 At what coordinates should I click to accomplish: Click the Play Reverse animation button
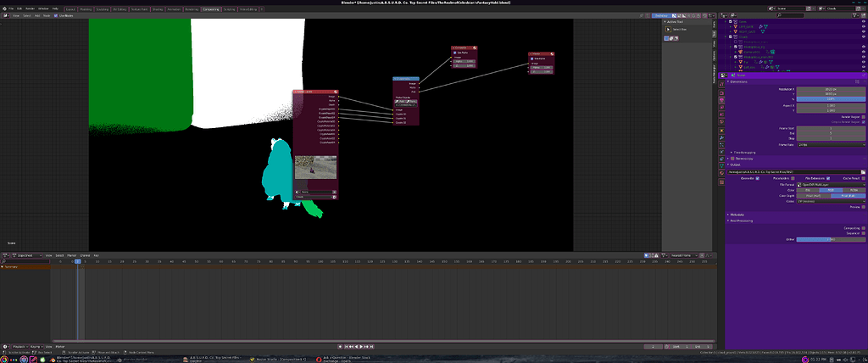(x=357, y=346)
